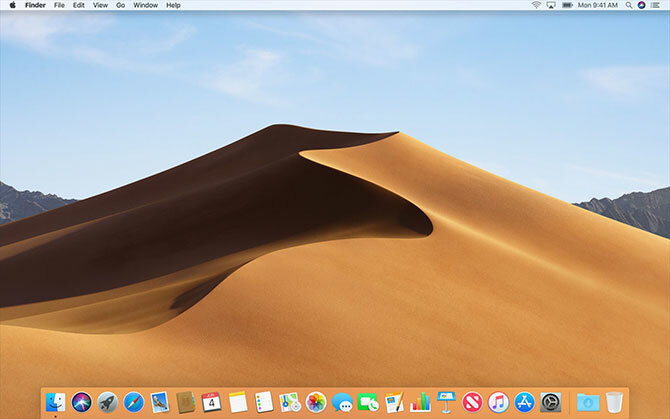Open Messages blue bubble icon

click(342, 403)
